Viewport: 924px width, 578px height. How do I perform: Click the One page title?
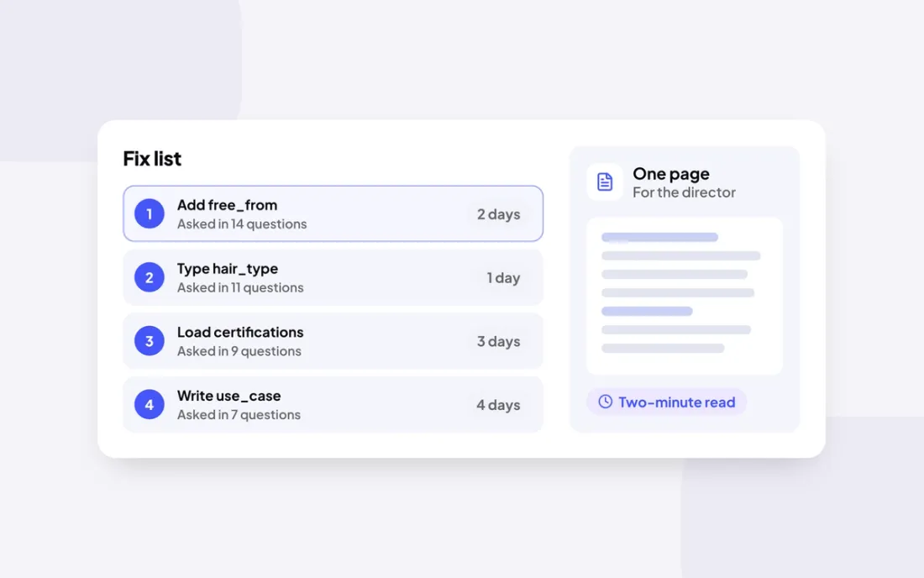click(670, 173)
